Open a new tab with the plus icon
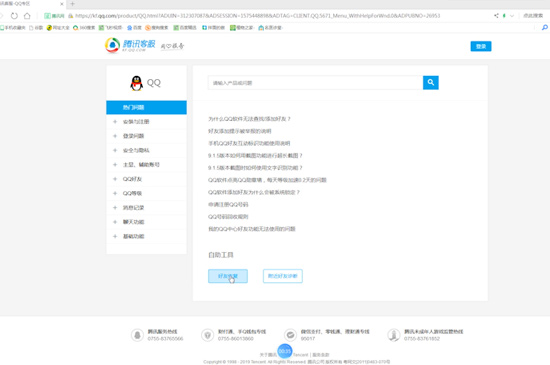Image resolution: width=550 pixels, height=365 pixels. coord(73,4)
